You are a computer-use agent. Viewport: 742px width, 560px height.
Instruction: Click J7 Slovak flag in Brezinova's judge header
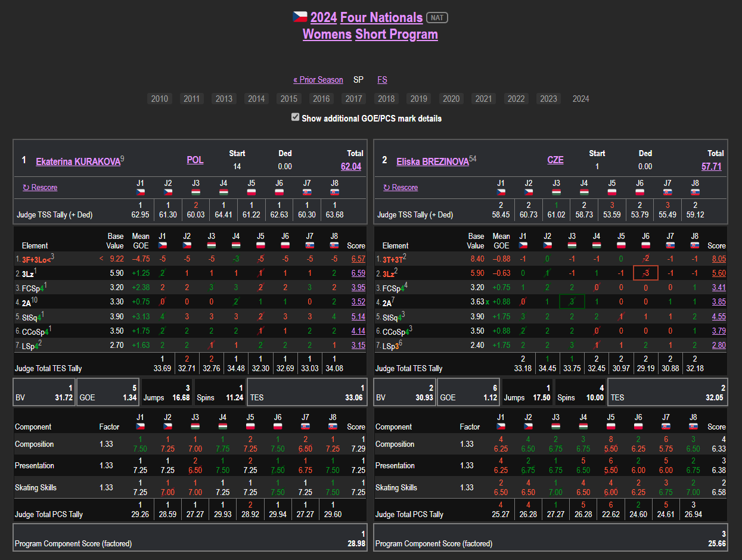pyautogui.click(x=668, y=192)
